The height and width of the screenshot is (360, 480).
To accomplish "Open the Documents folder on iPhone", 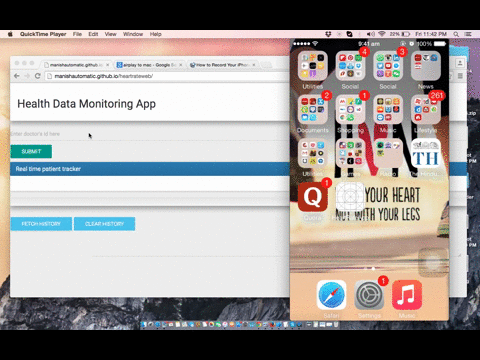I will point(313,109).
